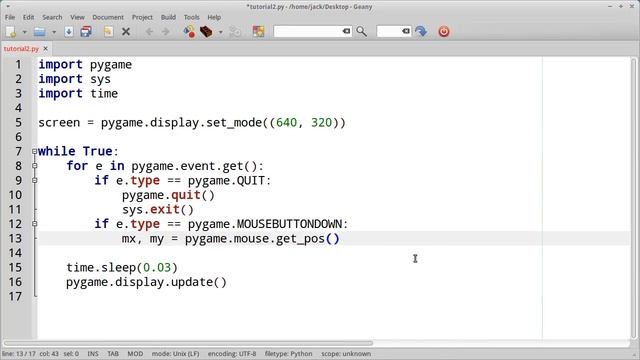The height and width of the screenshot is (360, 640).
Task: Click the vertical scrollbar of the editor
Action: [x=634, y=198]
